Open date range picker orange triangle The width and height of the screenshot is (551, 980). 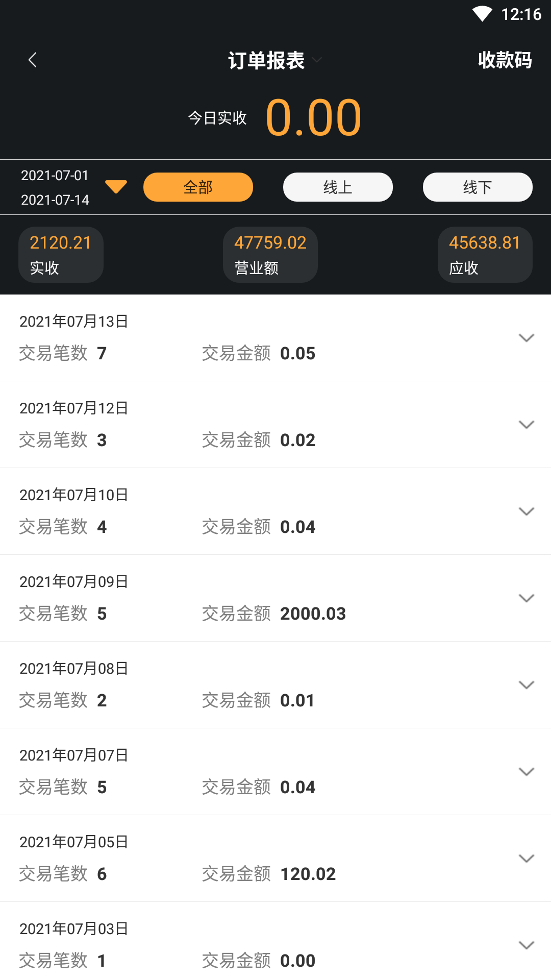point(116,187)
